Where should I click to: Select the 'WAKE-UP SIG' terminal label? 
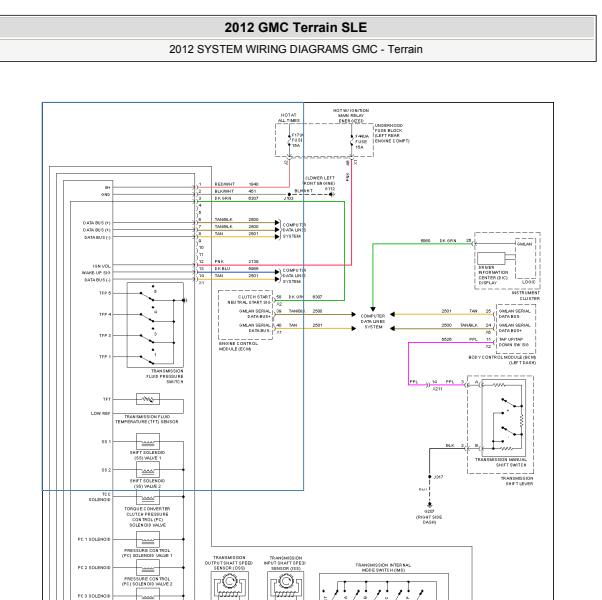tap(96, 273)
